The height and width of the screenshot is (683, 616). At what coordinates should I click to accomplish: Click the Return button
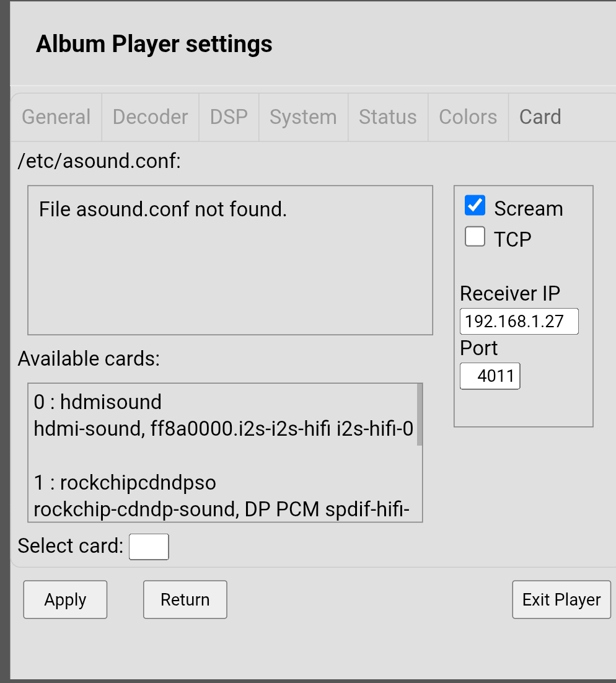(x=185, y=599)
